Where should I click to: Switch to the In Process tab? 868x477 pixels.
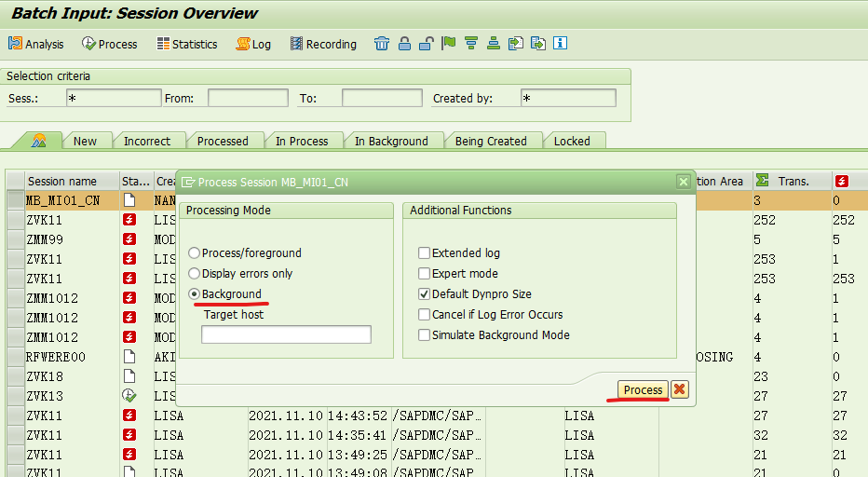[x=302, y=141]
